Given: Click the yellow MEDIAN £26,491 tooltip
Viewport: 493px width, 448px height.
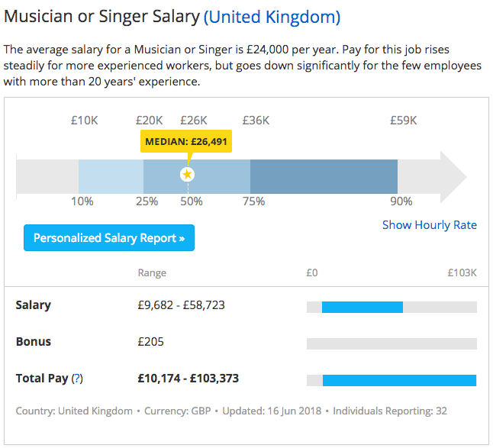Looking at the screenshot, I should (186, 141).
